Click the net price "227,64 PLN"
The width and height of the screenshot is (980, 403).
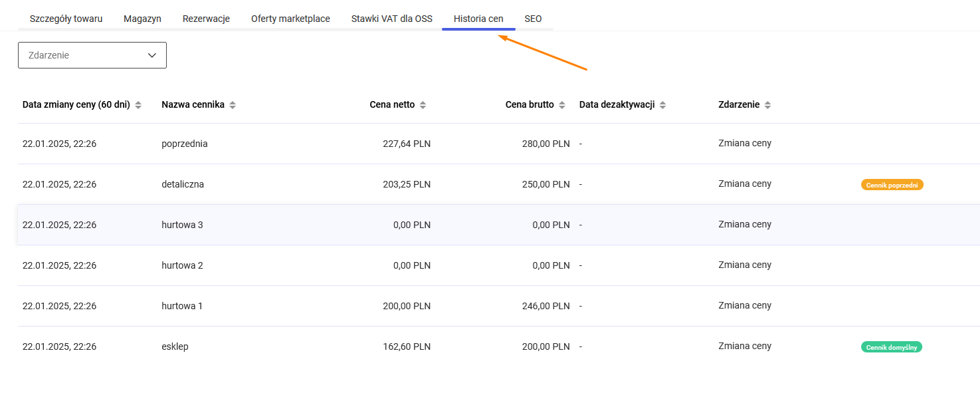pyautogui.click(x=405, y=144)
